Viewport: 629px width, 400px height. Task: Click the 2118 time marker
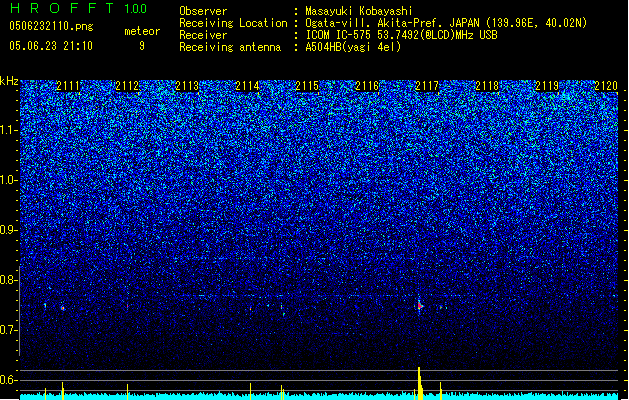click(x=487, y=86)
